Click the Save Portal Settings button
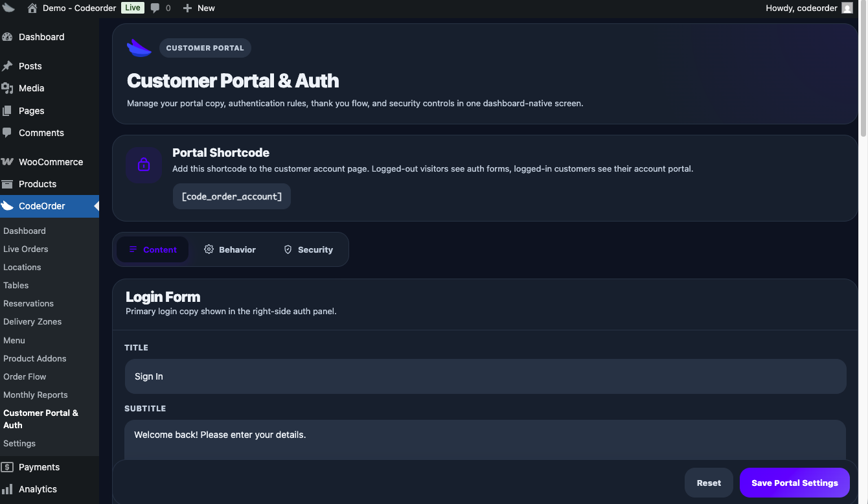The height and width of the screenshot is (504, 868). 794,483
